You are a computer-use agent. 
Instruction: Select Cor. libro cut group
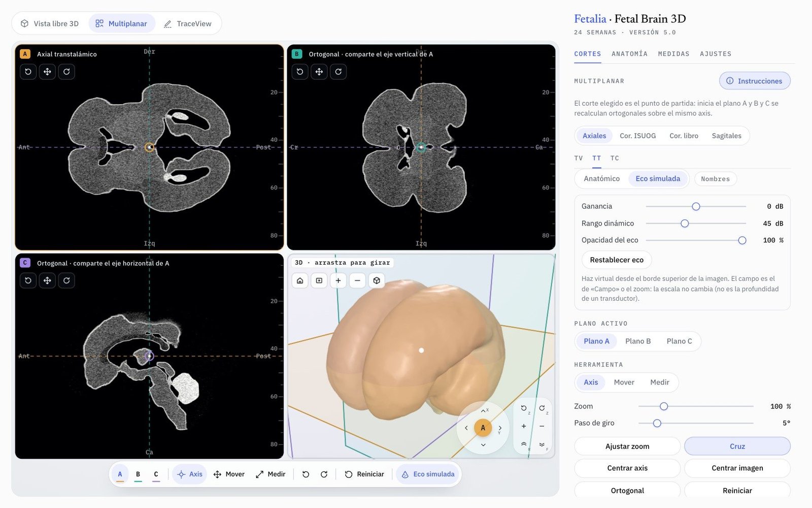click(684, 136)
